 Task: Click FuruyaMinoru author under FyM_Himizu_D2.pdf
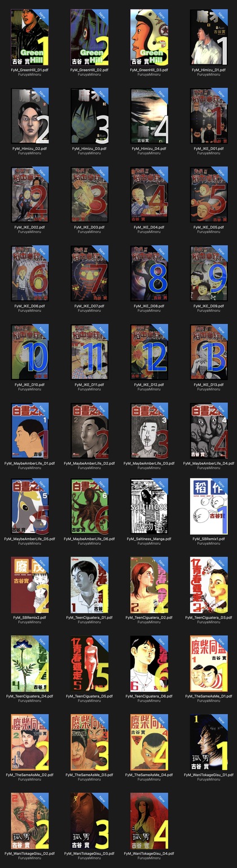point(30,153)
